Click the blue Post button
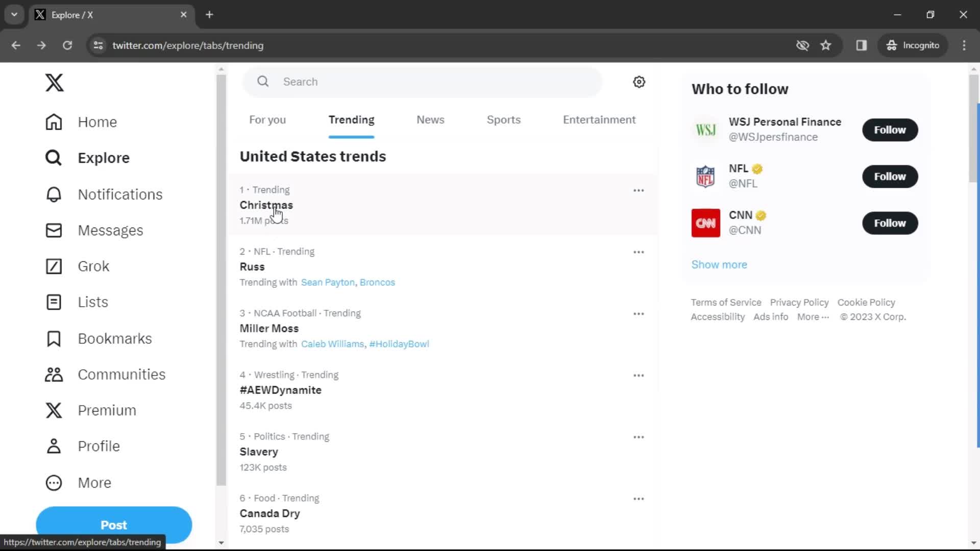980x551 pixels. click(114, 524)
